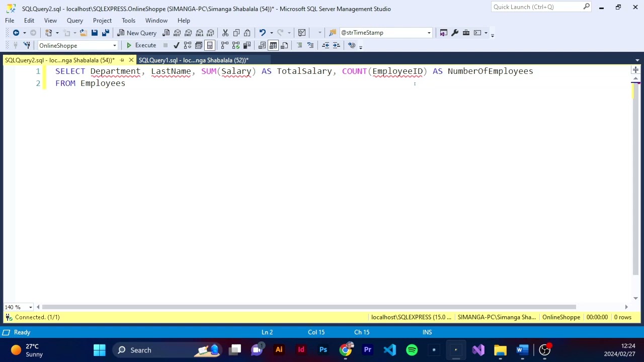Expand the SQL editor toolbar overflow options

pos(360,46)
